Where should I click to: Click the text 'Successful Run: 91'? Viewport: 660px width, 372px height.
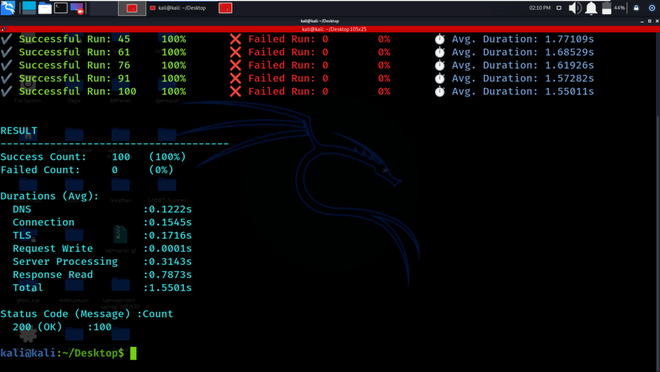[75, 78]
